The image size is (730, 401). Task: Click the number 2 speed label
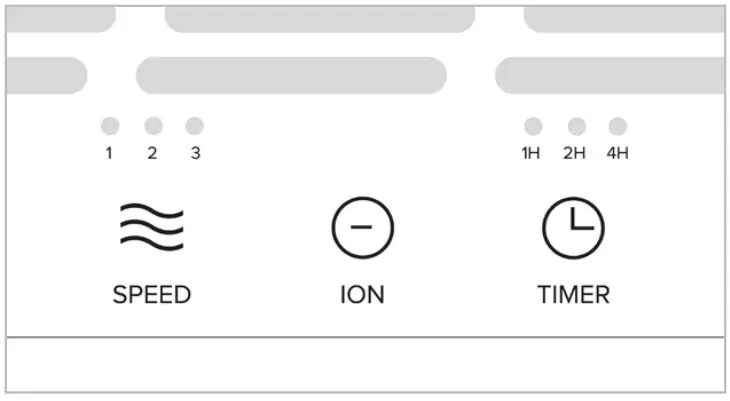pos(152,154)
